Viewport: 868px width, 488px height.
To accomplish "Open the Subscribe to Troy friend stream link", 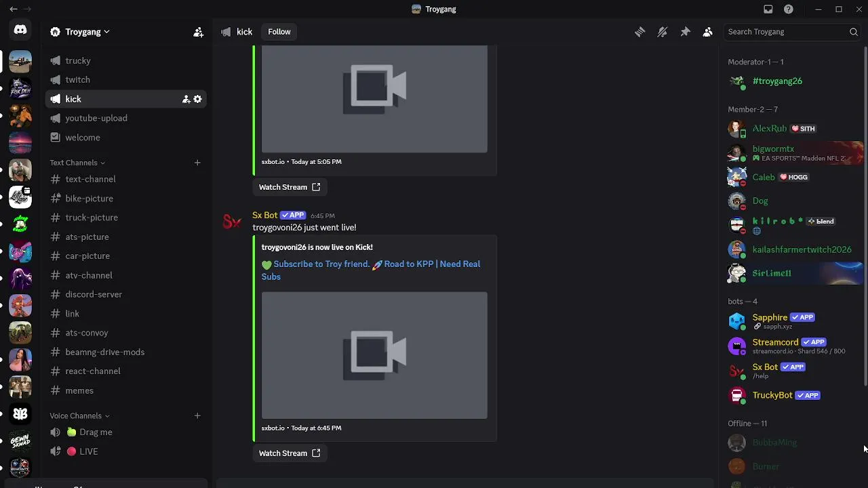I will 371,270.
